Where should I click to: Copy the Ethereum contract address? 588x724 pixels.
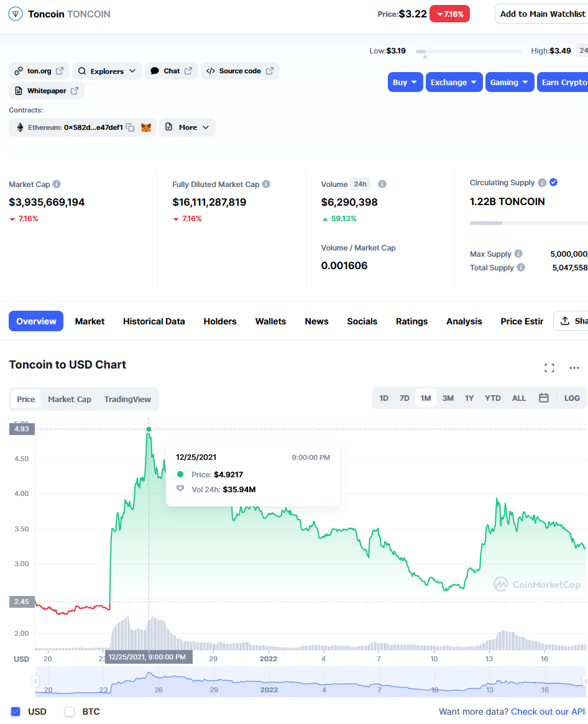tap(130, 127)
